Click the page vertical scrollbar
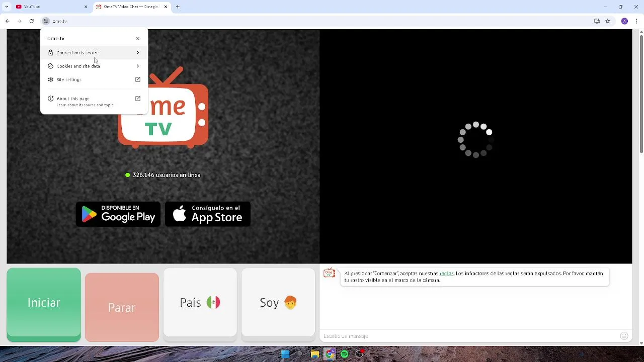Screen dimensions: 644x362 coord(641,93)
